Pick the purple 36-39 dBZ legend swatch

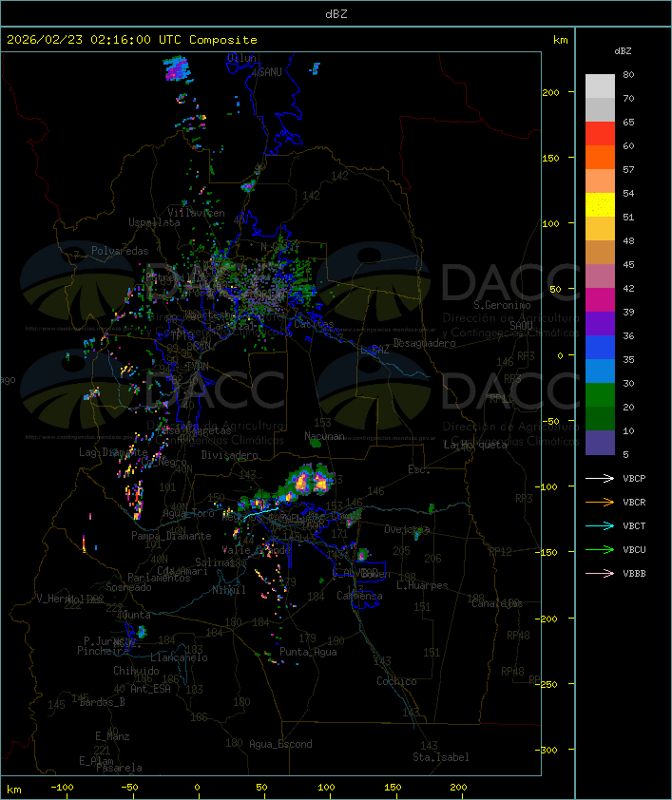[x=600, y=323]
